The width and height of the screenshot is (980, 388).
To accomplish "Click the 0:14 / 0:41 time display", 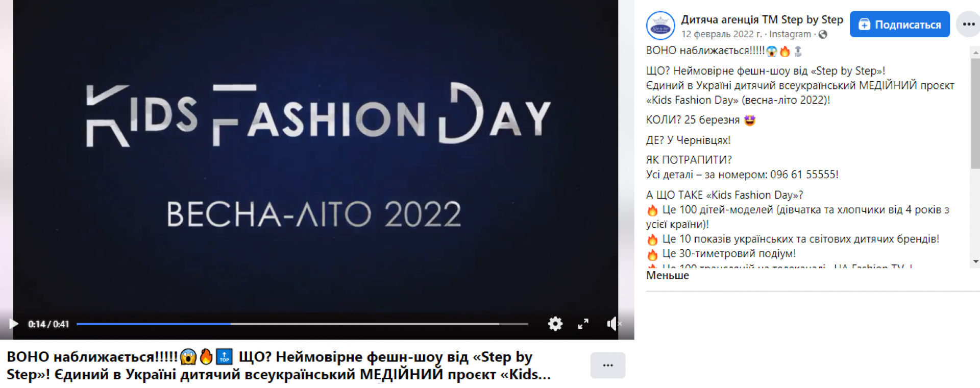I will (48, 324).
